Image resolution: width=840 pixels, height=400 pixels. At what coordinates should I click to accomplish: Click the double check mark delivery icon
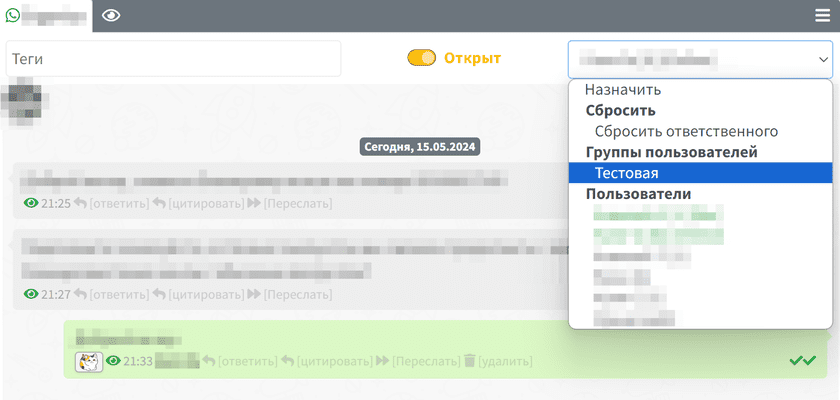pyautogui.click(x=802, y=361)
